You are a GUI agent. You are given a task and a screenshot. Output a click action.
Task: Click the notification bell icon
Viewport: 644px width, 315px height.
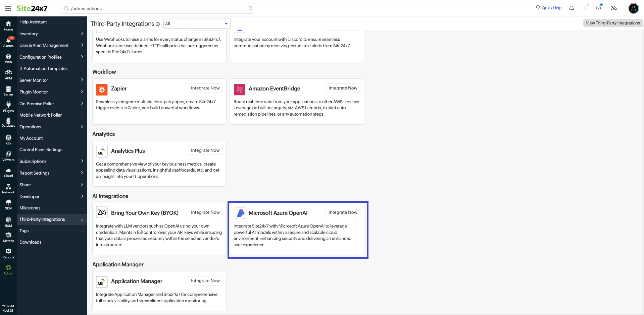click(572, 8)
